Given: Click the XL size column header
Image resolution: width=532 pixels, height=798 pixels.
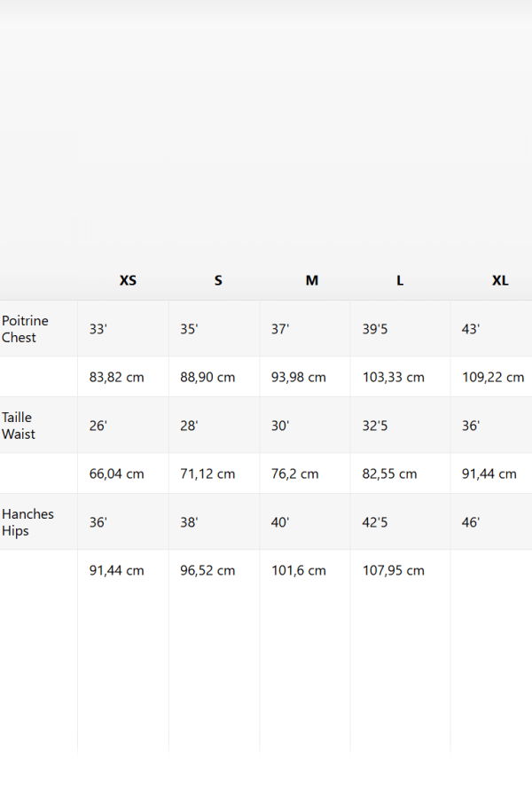Looking at the screenshot, I should (x=500, y=280).
